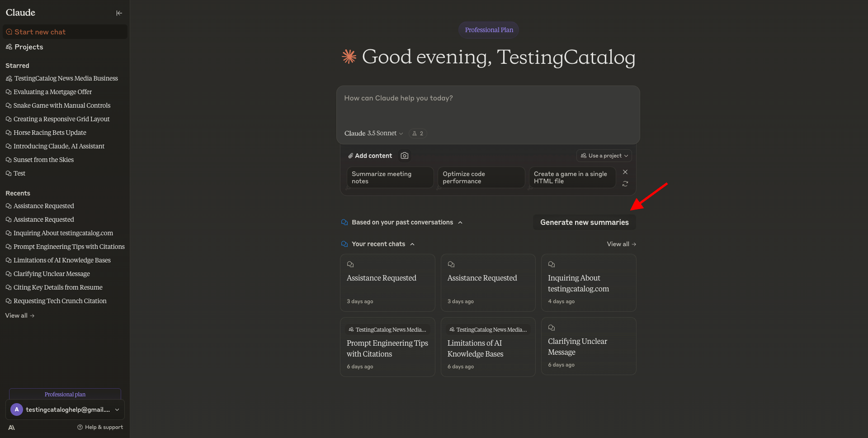Open the Prompt Engineering Tips with Citations card
Viewport: 868px width, 438px height.
(387, 347)
